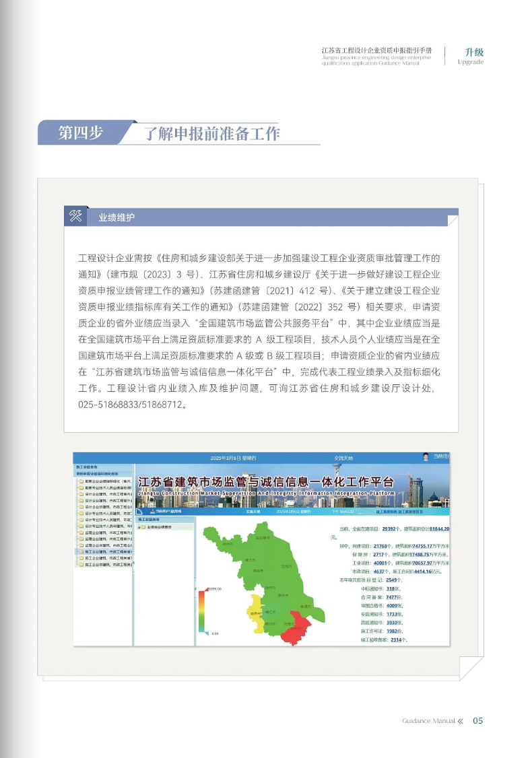Click the tools icon beside 业绩维护
Viewport: 532px width, 758px height.
[x=75, y=215]
